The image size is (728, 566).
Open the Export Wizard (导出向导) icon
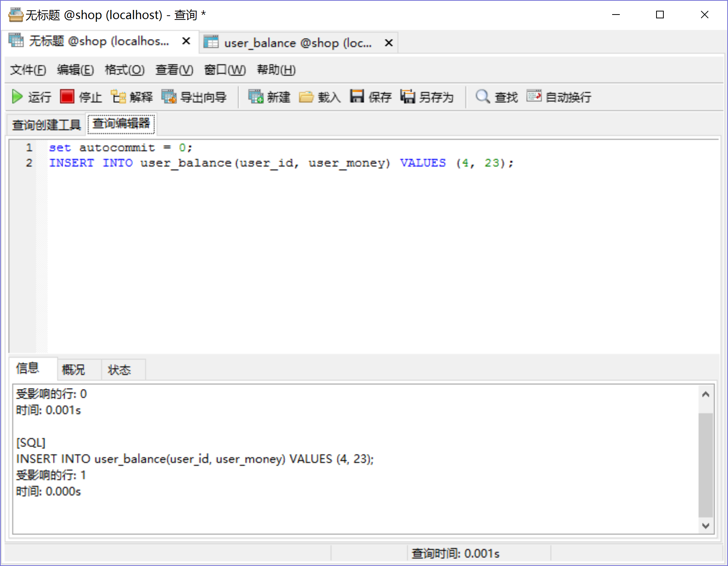(x=169, y=97)
